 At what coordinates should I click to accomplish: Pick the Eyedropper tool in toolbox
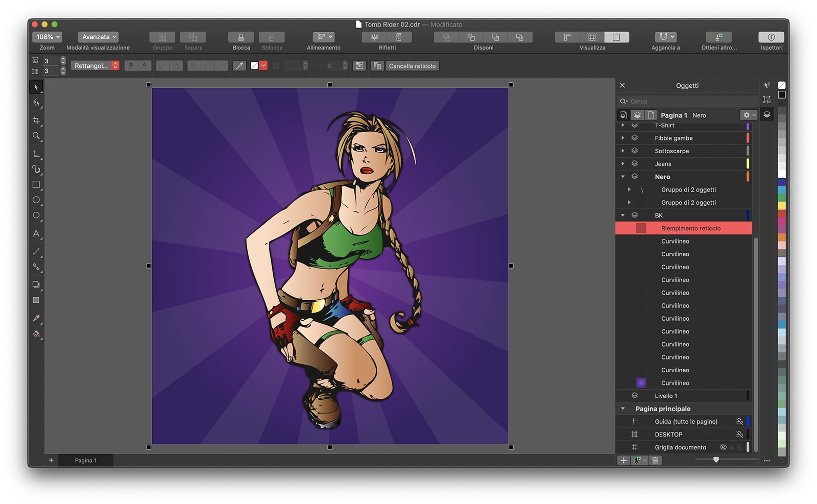coord(36,318)
